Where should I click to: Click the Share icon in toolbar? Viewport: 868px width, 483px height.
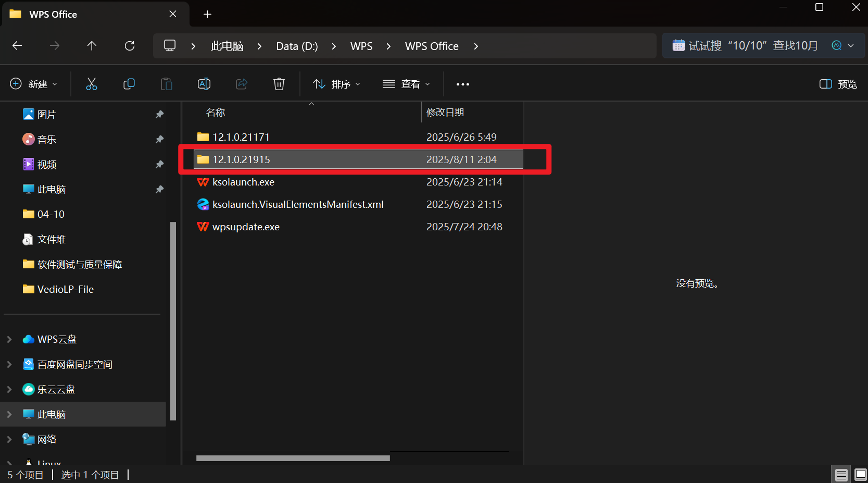[x=242, y=84]
